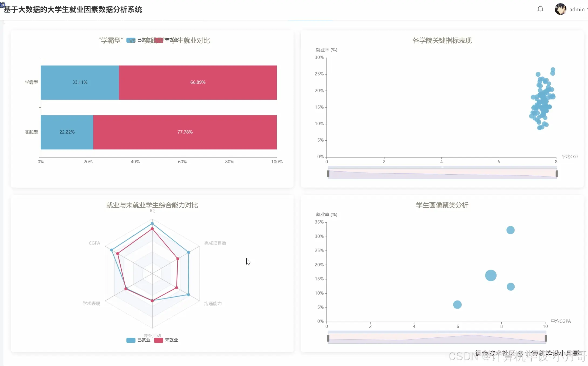Select the largest bubble in 学生画像聚类分析 chart

(491, 275)
